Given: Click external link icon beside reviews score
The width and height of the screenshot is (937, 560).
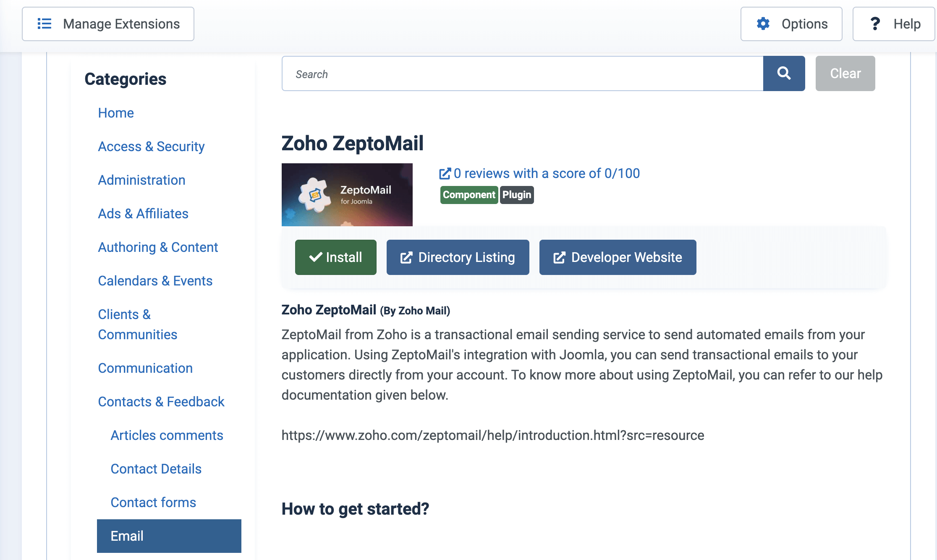Looking at the screenshot, I should tap(445, 173).
